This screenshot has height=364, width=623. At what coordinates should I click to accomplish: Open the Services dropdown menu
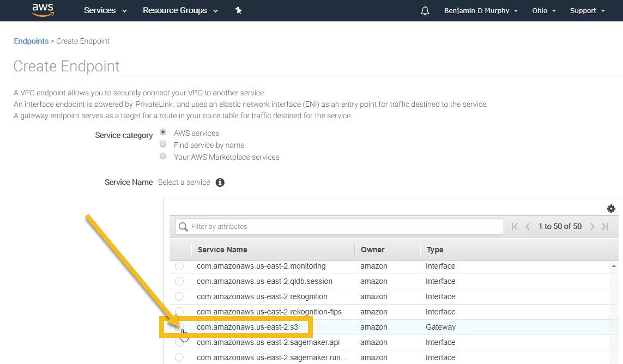point(105,10)
